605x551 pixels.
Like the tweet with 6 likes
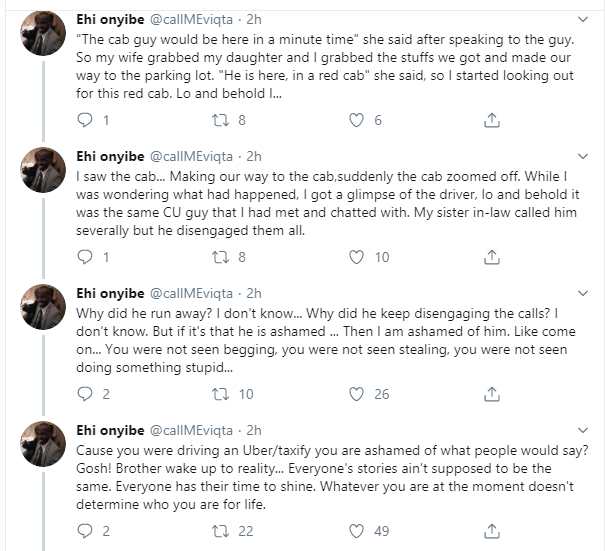pyautogui.click(x=355, y=120)
